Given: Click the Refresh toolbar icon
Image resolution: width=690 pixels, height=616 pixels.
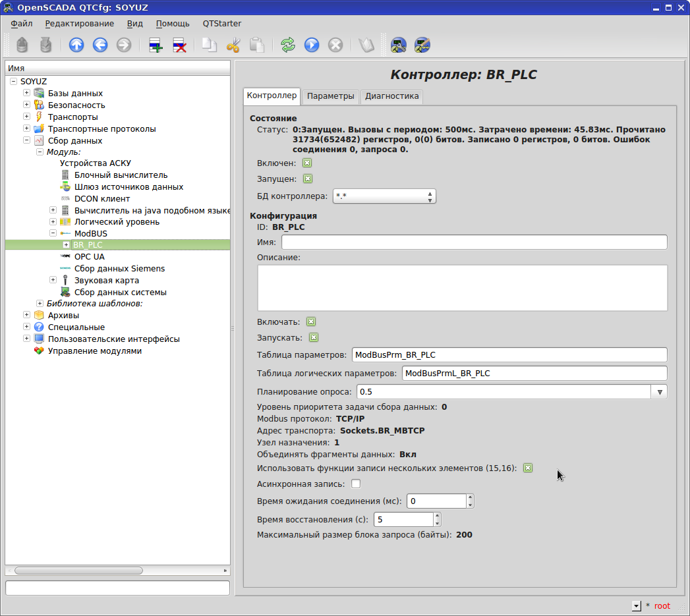Looking at the screenshot, I should [287, 45].
